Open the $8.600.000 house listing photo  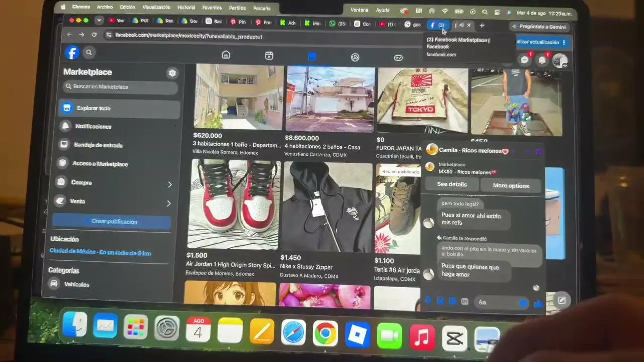click(330, 99)
